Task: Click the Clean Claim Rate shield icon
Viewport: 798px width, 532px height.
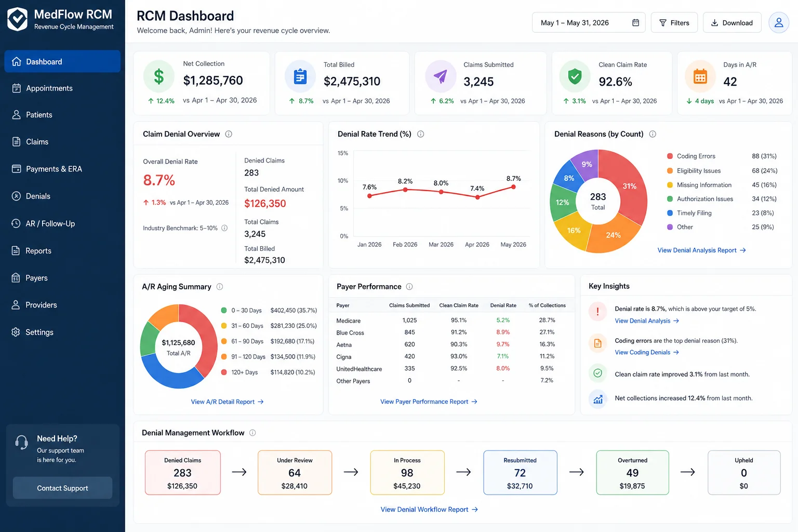Action: [x=575, y=76]
